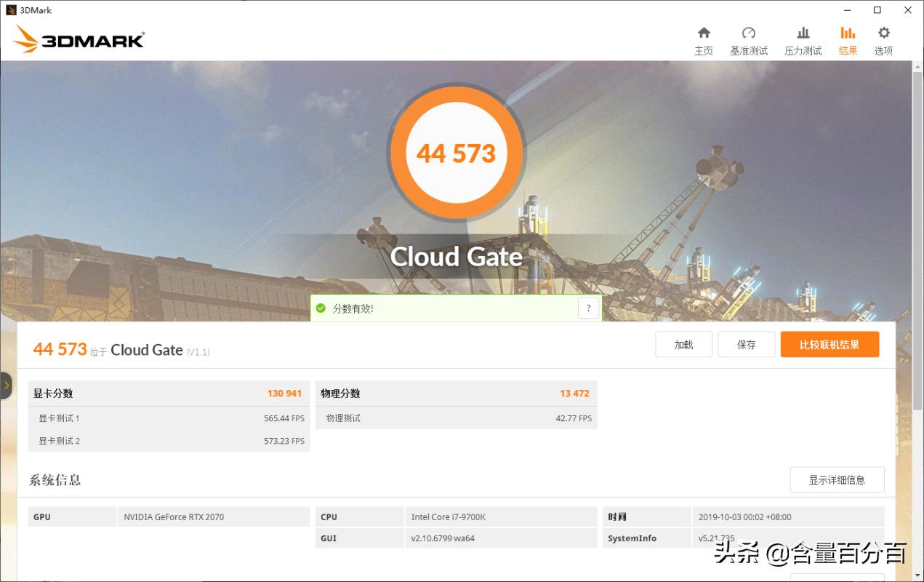924x582 pixels.
Task: Click the question mark help button
Action: point(588,308)
